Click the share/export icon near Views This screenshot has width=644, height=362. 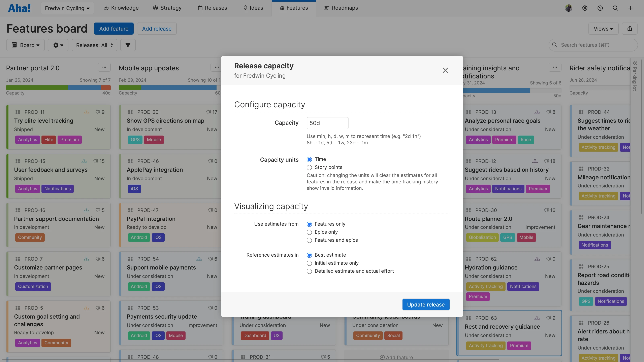click(630, 29)
